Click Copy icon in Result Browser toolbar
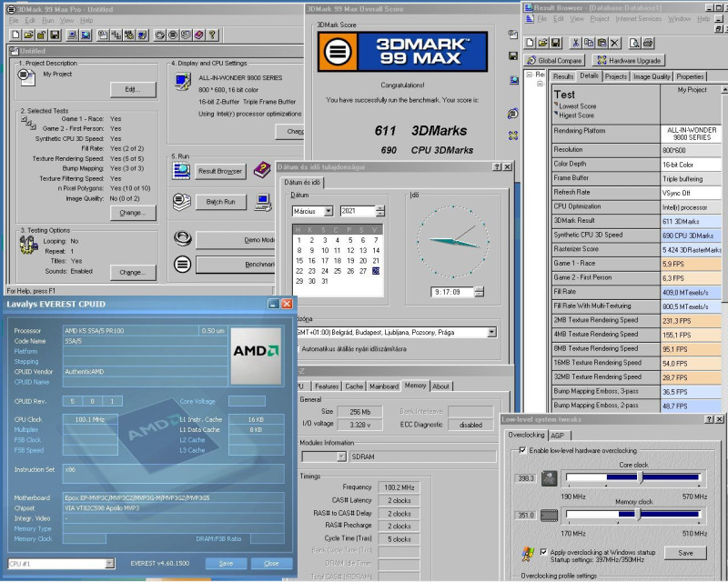 pos(589,43)
